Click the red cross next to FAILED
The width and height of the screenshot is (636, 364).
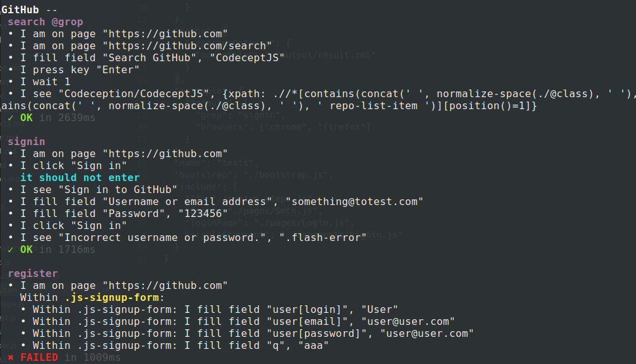click(11, 358)
